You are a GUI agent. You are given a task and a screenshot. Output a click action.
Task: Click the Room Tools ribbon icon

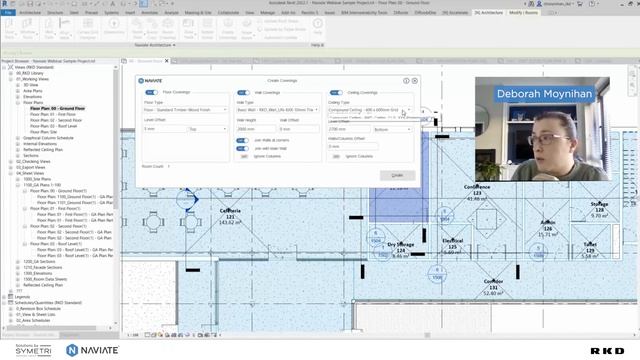coord(138,29)
